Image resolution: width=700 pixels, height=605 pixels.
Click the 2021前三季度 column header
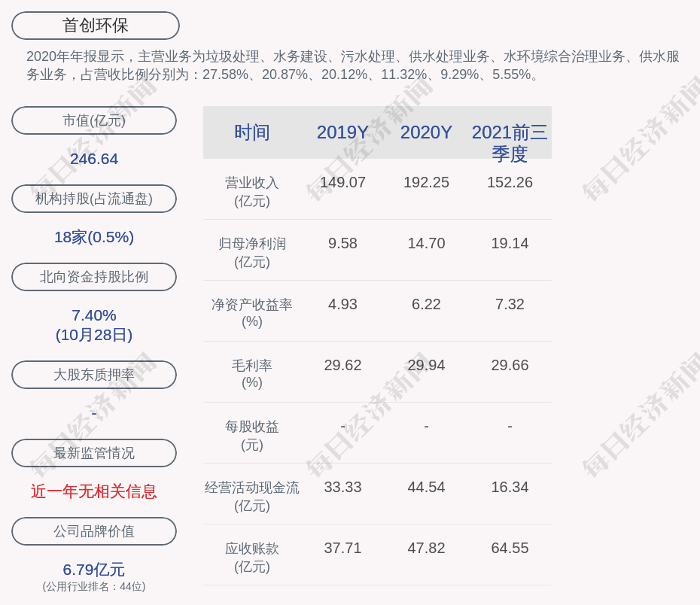click(x=510, y=143)
